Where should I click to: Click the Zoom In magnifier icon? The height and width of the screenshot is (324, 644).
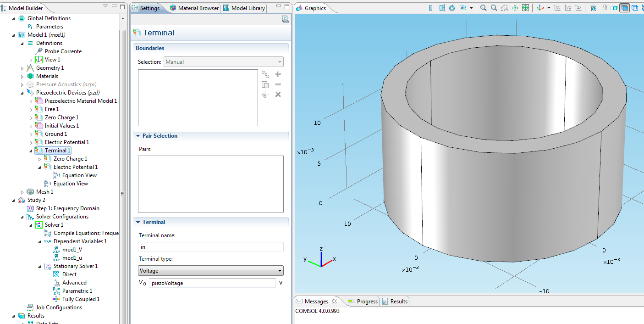[484, 8]
